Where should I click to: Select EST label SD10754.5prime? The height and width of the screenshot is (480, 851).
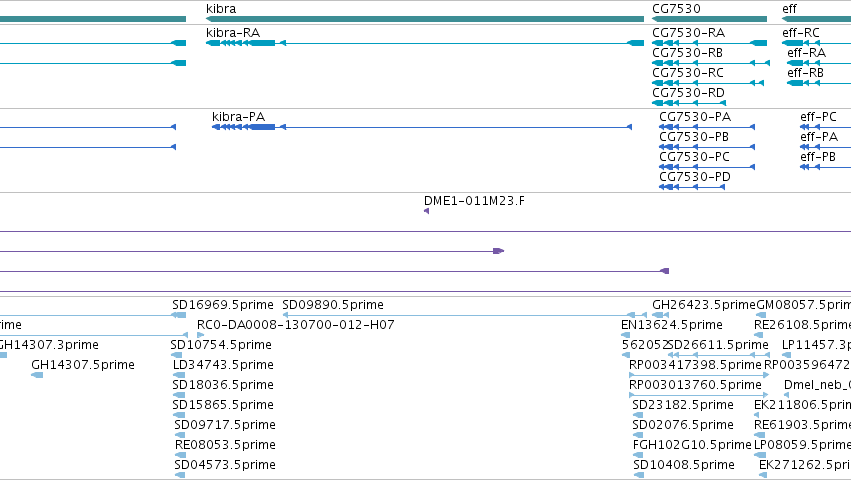[x=221, y=345]
